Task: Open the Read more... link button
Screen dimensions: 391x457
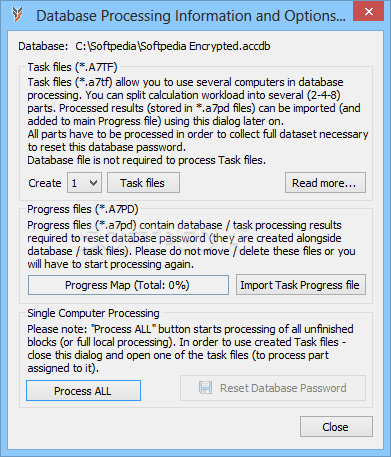Action: coord(325,183)
